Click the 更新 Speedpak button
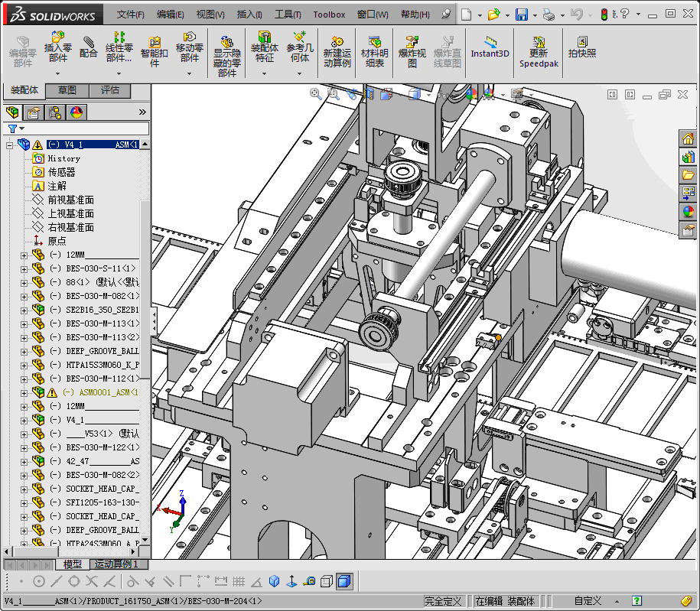 539,52
